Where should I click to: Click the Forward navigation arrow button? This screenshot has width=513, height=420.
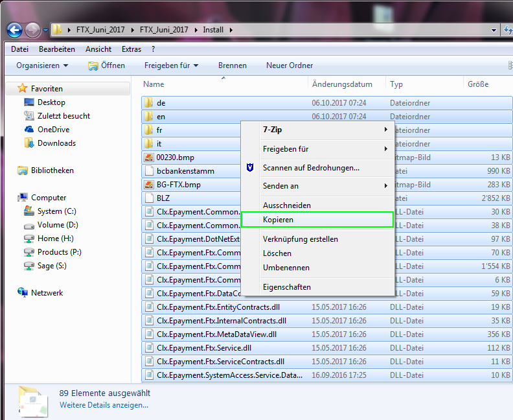coord(33,30)
